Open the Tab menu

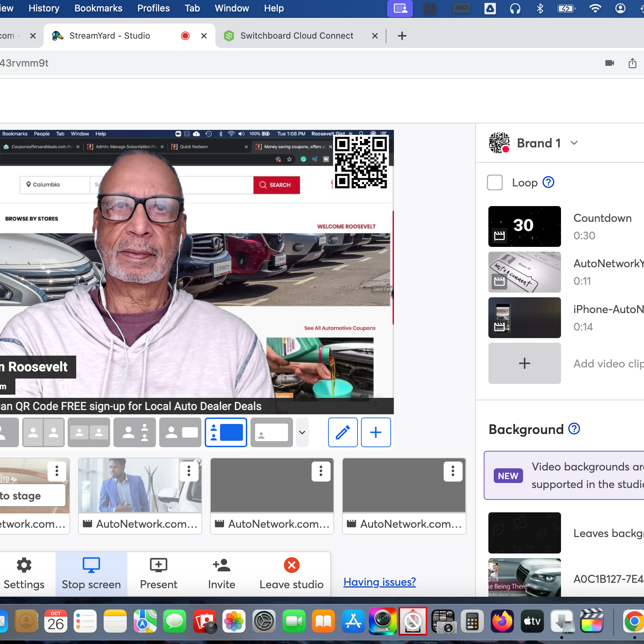pos(192,8)
